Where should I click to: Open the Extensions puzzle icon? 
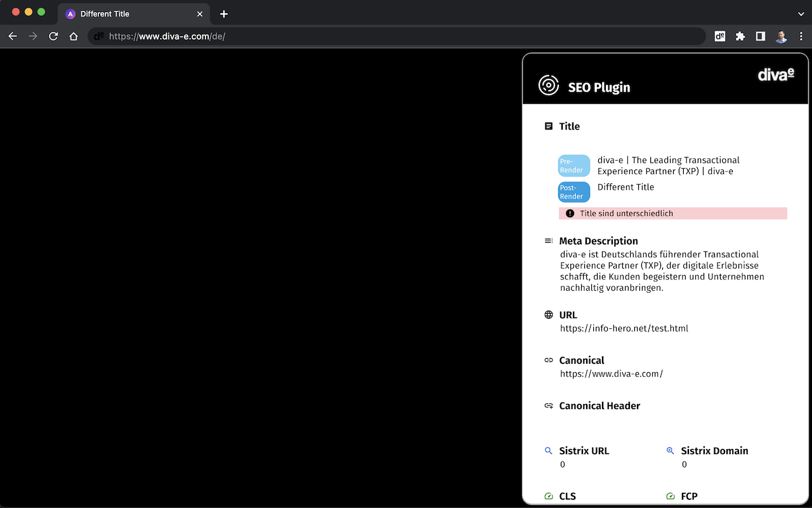740,36
